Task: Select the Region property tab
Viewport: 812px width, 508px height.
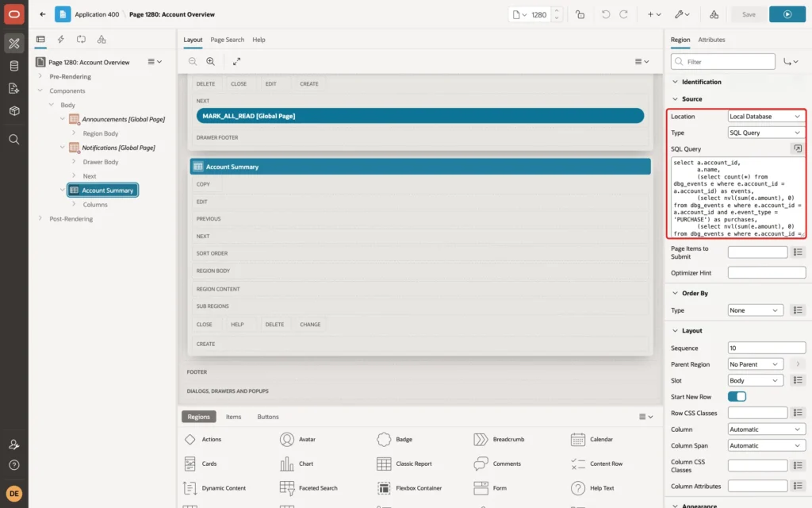Action: coord(680,40)
